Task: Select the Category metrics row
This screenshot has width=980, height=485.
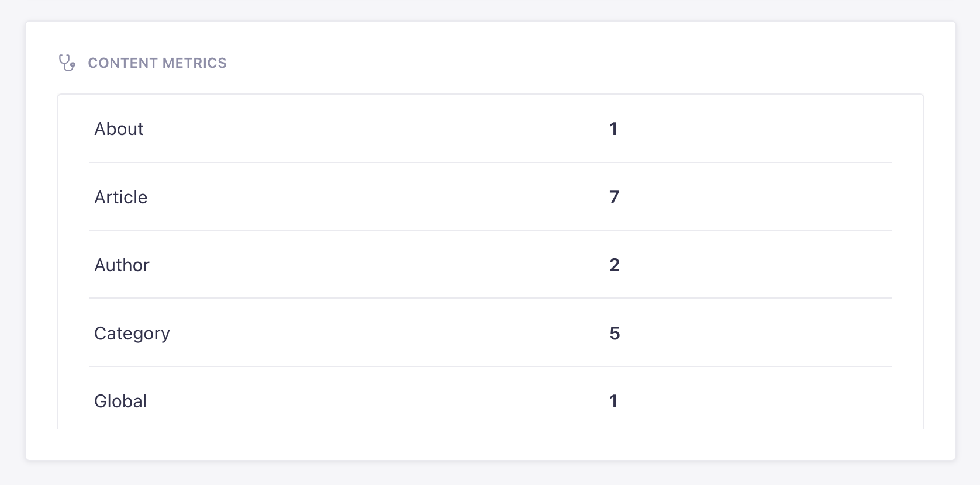Action: click(x=132, y=333)
